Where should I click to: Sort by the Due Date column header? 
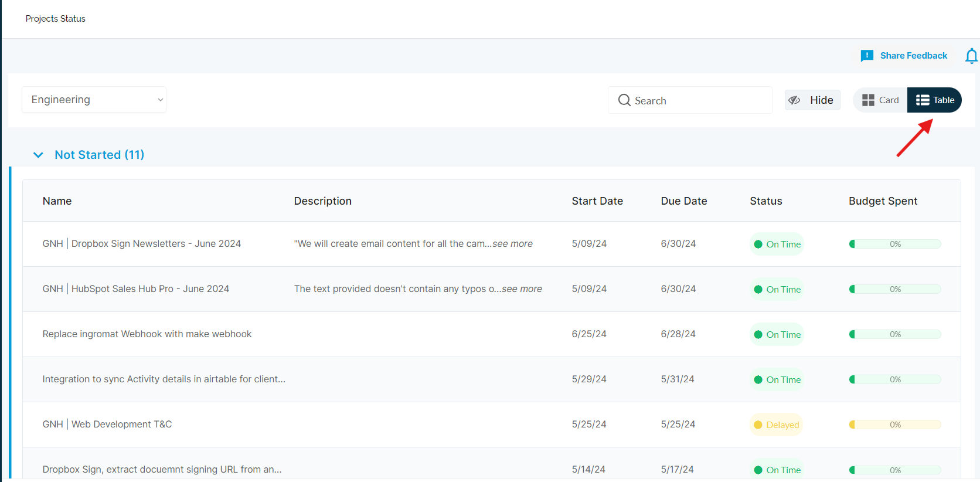683,201
